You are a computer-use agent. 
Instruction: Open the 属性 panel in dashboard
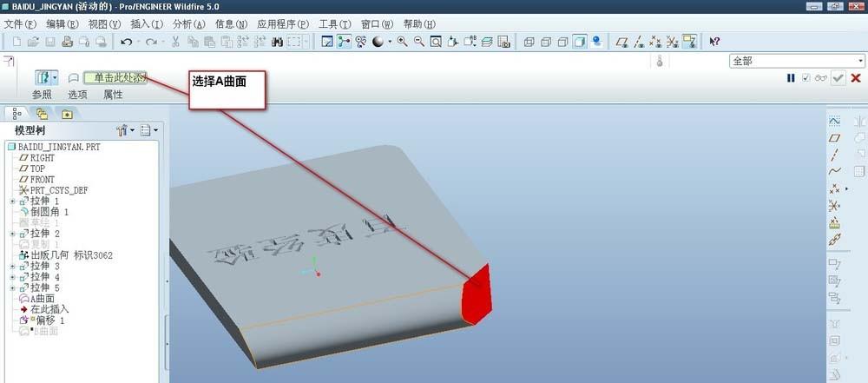(x=113, y=95)
